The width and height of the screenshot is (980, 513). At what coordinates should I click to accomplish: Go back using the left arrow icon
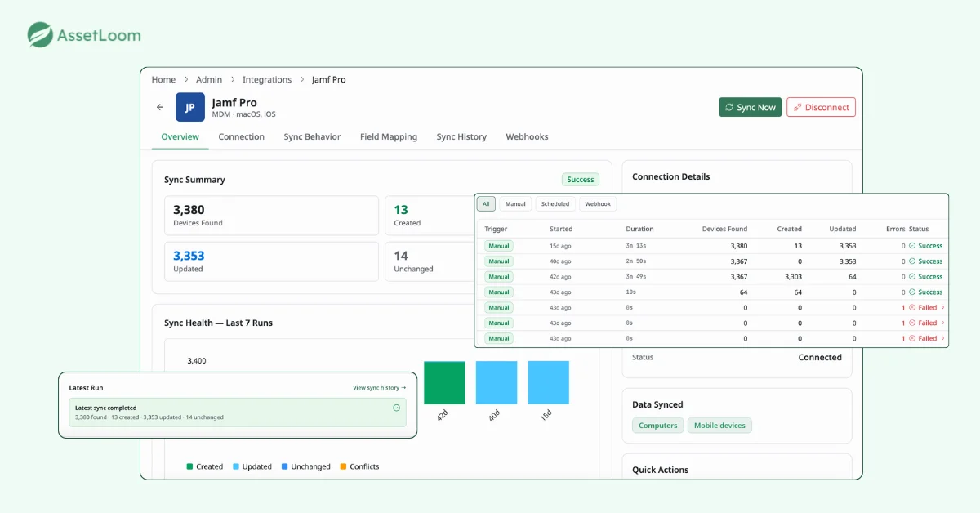click(160, 107)
